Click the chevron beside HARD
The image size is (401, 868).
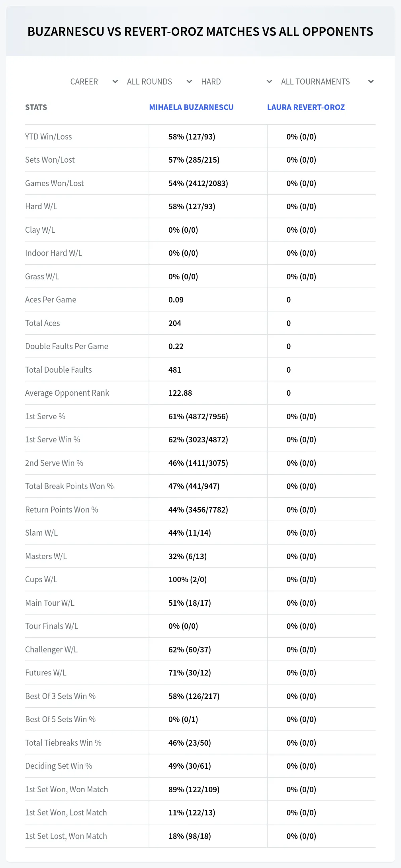269,82
